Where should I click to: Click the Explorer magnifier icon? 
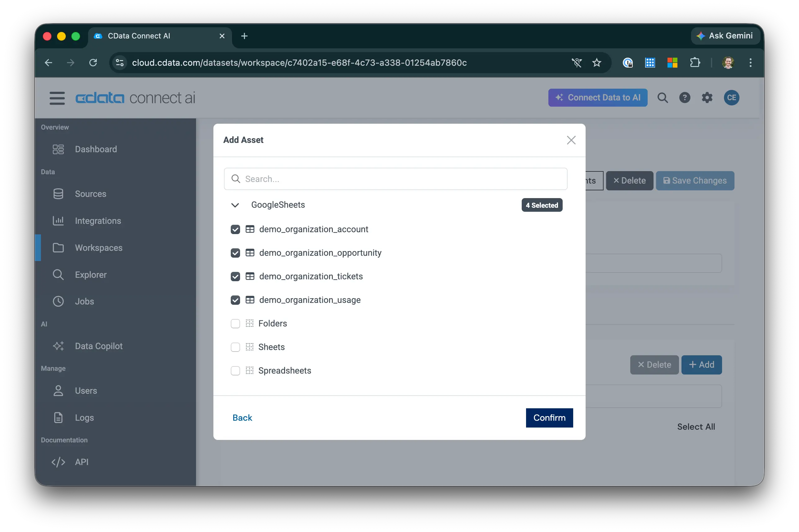58,274
